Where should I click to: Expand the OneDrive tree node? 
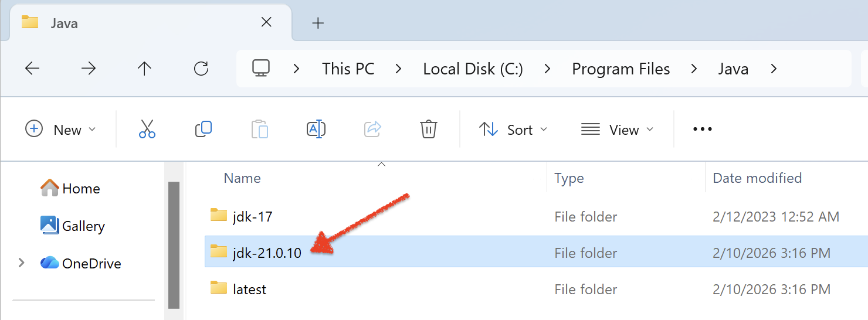[x=22, y=263]
